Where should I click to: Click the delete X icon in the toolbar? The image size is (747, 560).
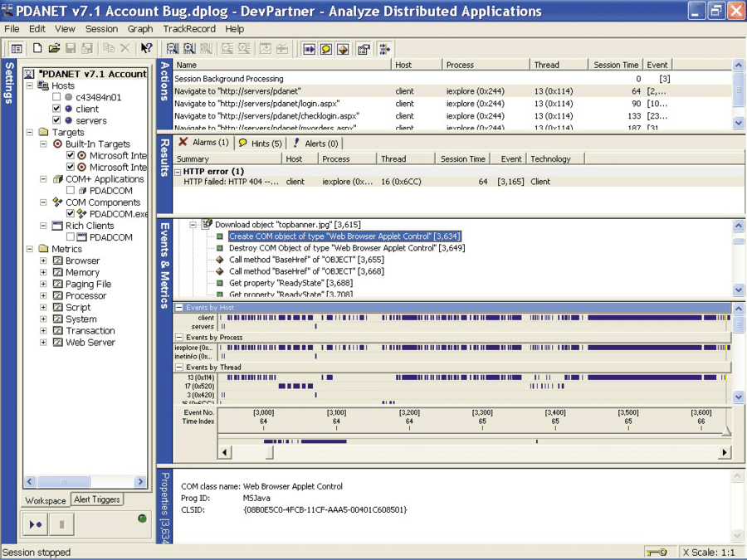[124, 48]
